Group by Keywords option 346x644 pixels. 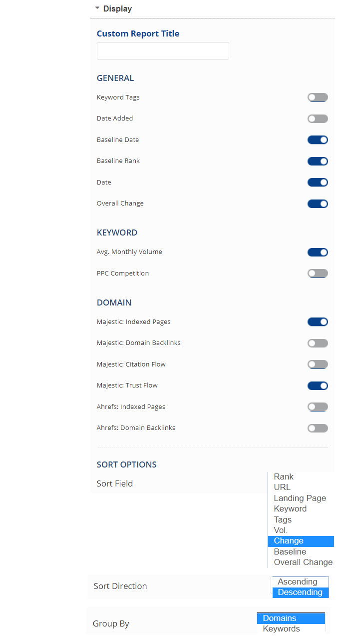click(281, 629)
